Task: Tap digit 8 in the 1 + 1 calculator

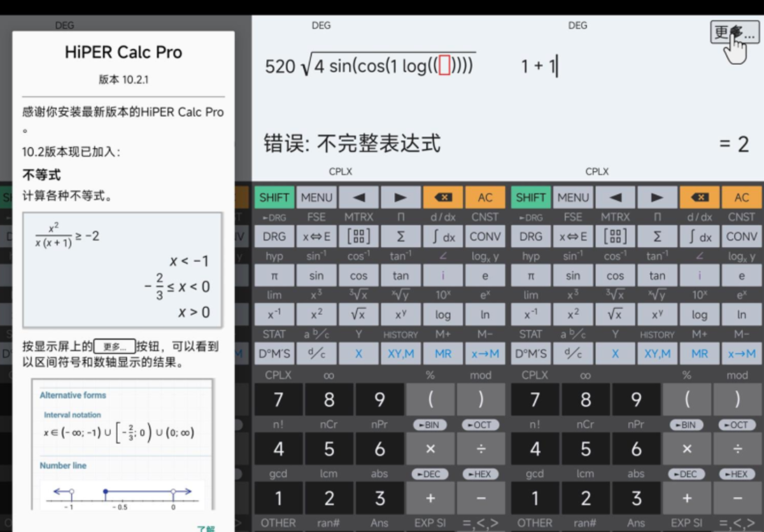Action: coord(586,399)
